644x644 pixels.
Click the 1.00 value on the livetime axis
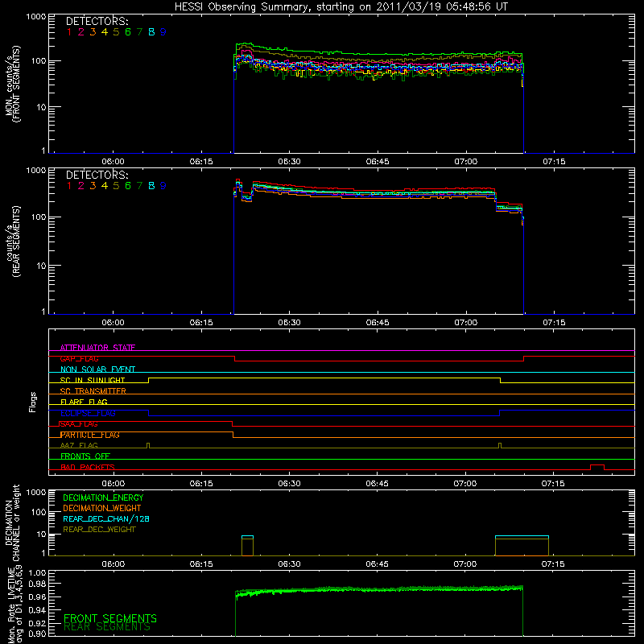coord(37,573)
